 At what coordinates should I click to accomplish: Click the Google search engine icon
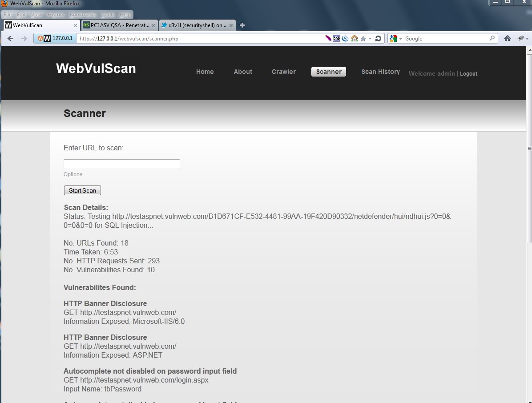coord(393,39)
